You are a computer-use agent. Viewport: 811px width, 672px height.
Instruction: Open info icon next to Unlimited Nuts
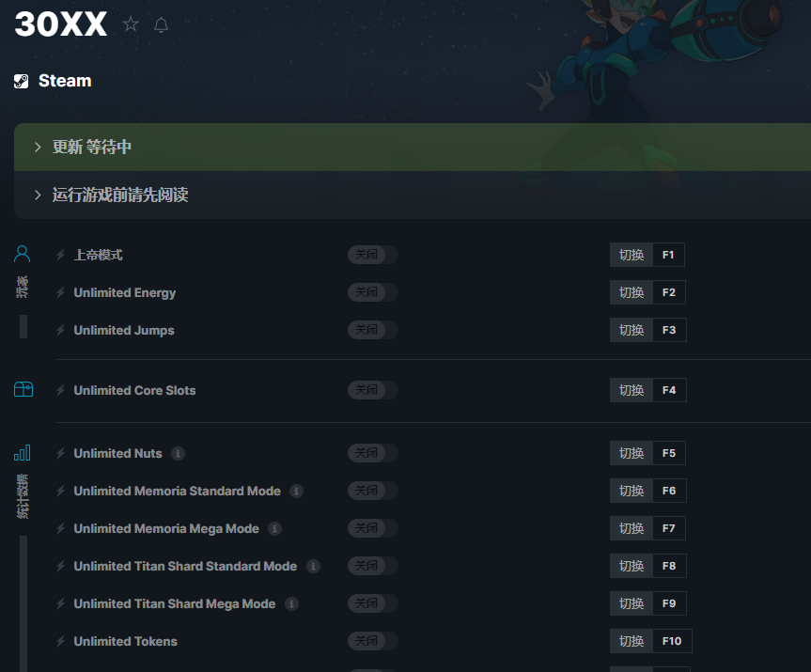(x=178, y=453)
